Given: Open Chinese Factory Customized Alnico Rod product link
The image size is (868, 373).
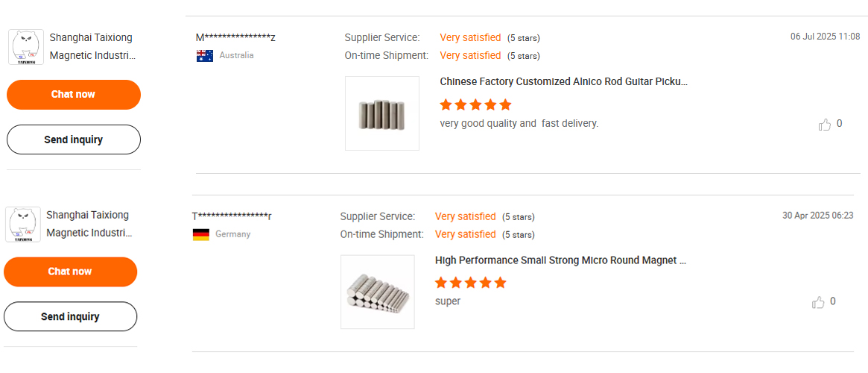Looking at the screenshot, I should 563,81.
